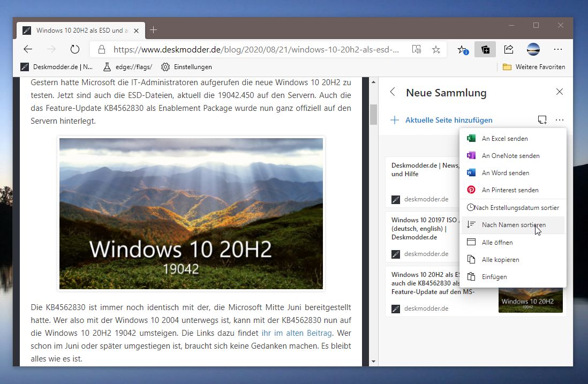Image resolution: width=588 pixels, height=384 pixels.
Task: Close the Edge browser window
Action: (x=561, y=25)
